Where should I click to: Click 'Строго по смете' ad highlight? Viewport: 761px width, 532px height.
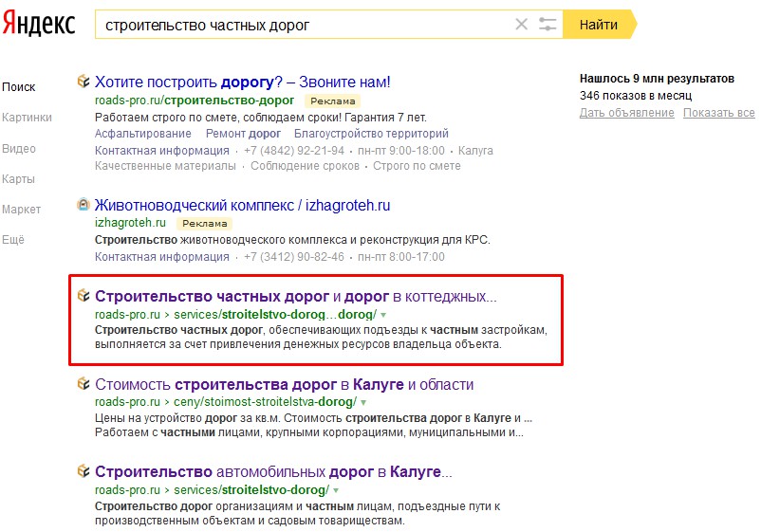pos(417,166)
